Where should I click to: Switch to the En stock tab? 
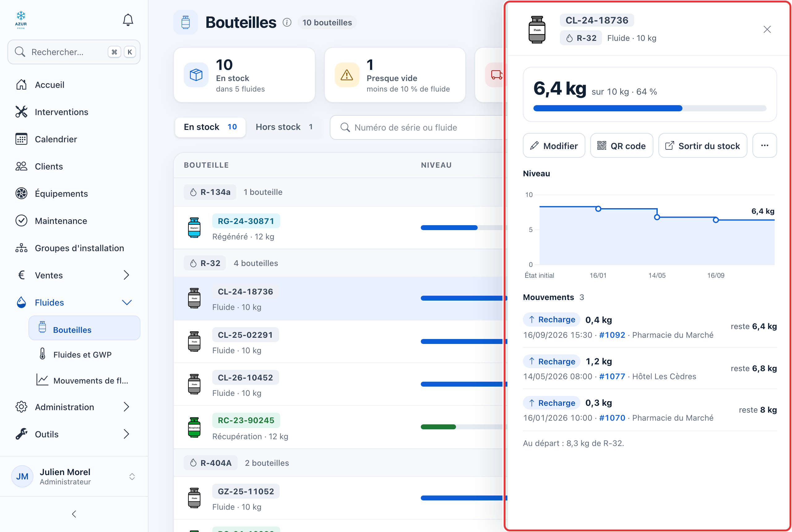[210, 127]
